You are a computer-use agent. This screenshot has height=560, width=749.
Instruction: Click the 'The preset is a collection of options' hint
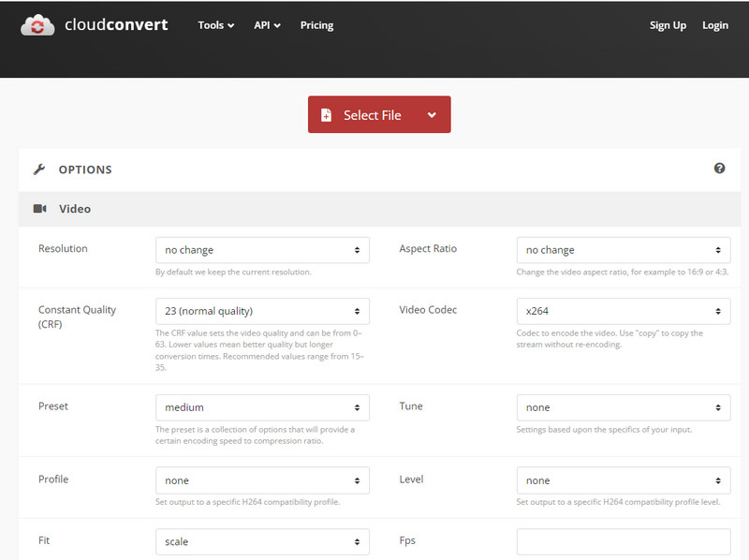[x=255, y=435]
